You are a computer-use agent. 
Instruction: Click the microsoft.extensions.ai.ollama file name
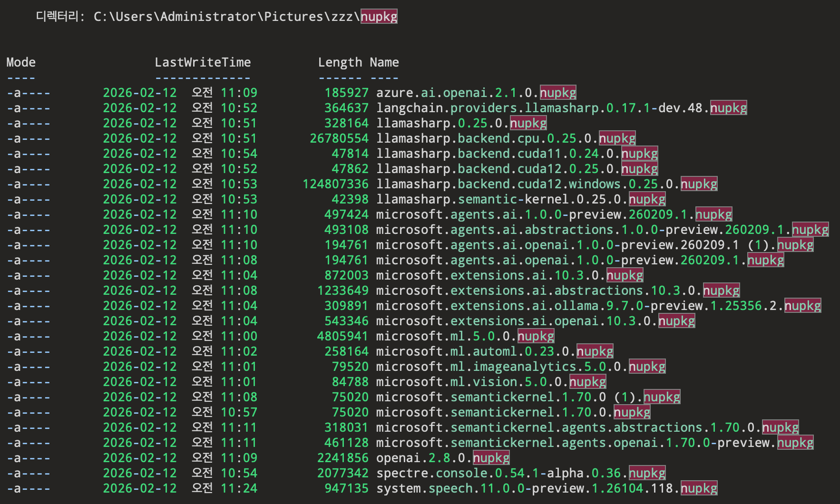coord(599,306)
